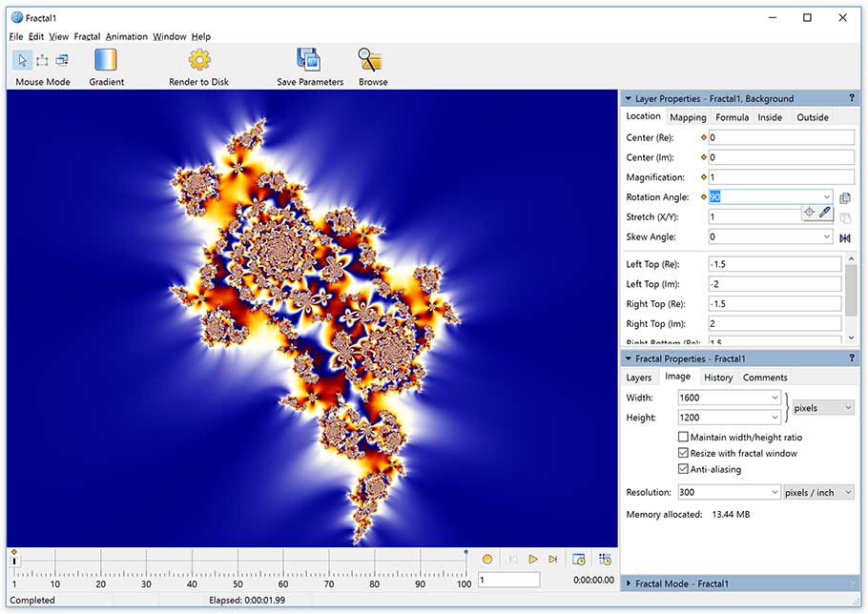Open the File menu
The height and width of the screenshot is (614, 868).
[x=16, y=36]
